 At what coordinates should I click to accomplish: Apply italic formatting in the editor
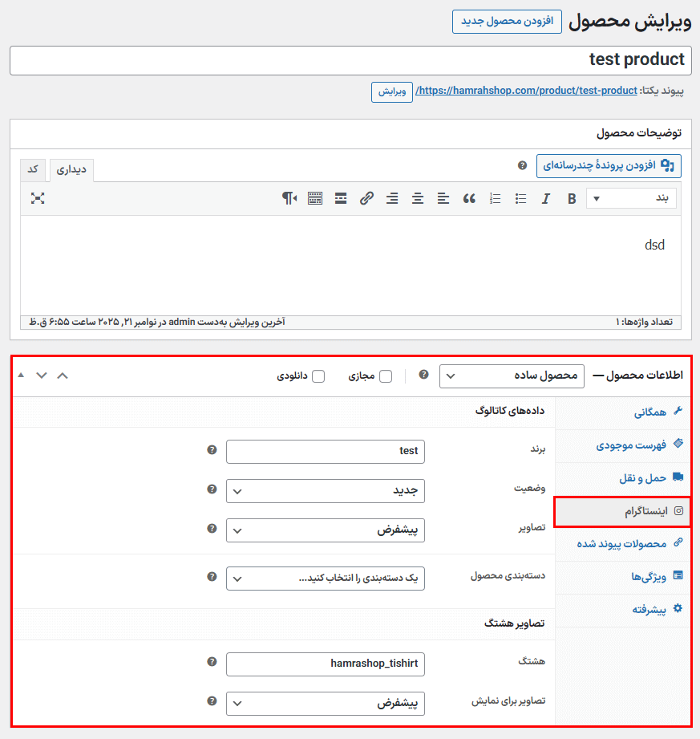(x=546, y=199)
